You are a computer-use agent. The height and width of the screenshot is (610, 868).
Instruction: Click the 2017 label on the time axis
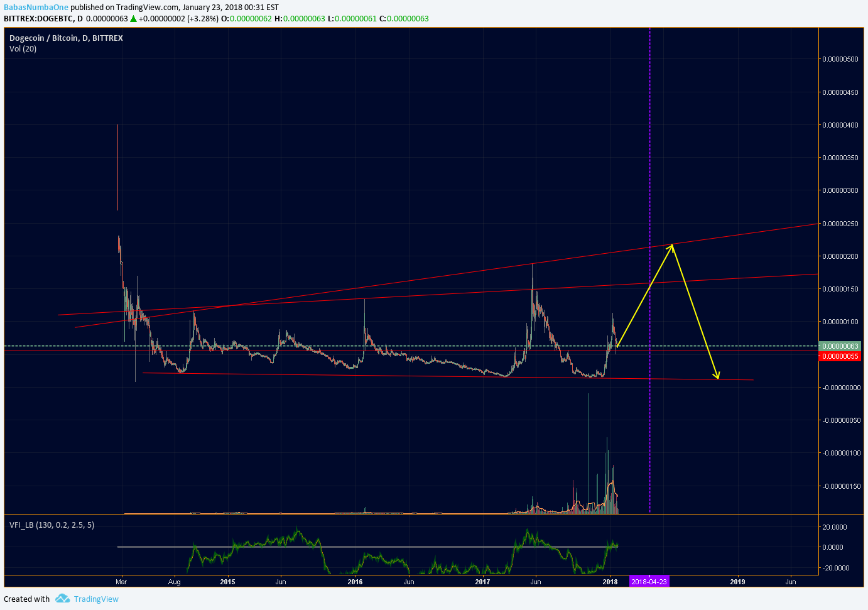482,582
